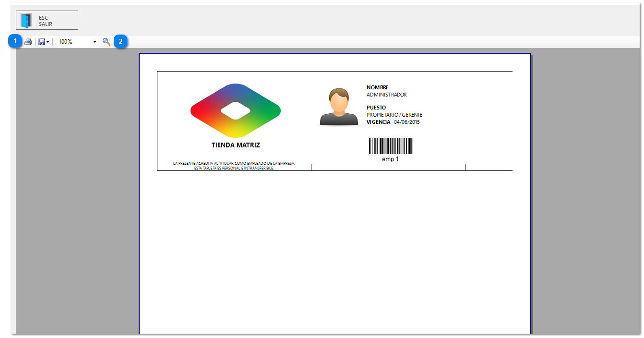Select the ADMINISTRADOR name text
The image size is (644, 338).
[386, 95]
